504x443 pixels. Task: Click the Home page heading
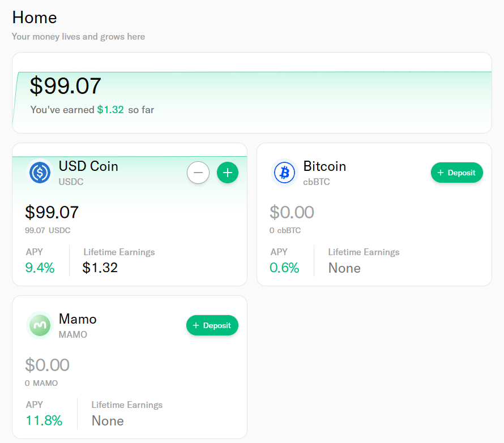tap(35, 18)
